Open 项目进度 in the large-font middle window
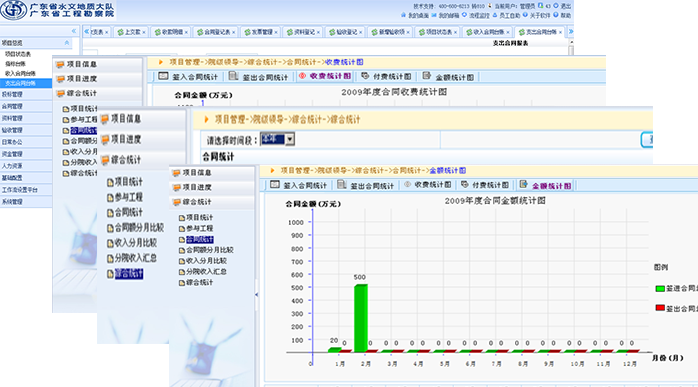Screen dimensions: 698x387 click(142, 139)
